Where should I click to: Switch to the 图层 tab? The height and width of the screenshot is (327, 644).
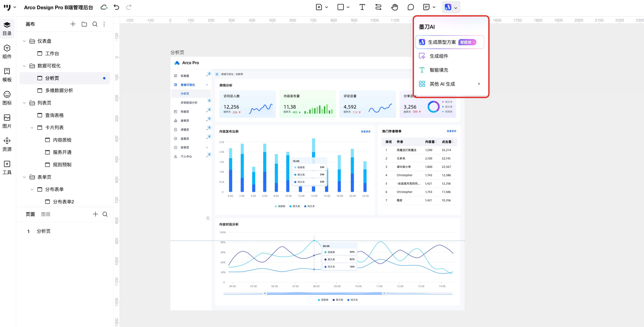[x=46, y=214]
